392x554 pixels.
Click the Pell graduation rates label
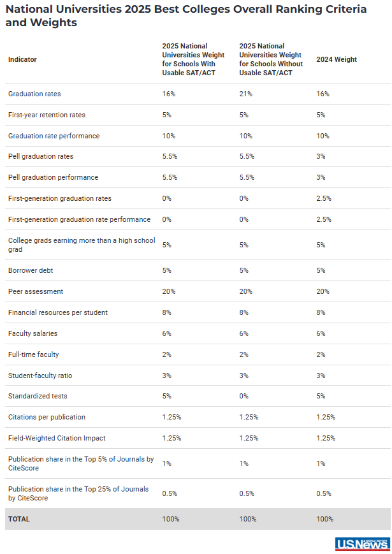coord(41,156)
